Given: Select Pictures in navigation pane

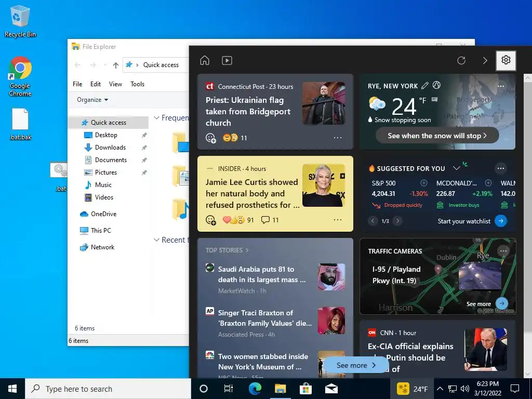Looking at the screenshot, I should (106, 172).
